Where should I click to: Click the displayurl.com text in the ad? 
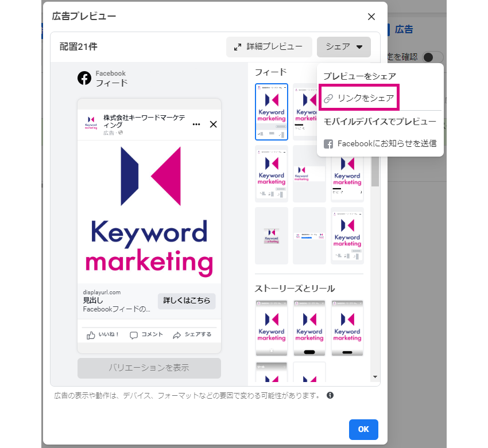[102, 292]
